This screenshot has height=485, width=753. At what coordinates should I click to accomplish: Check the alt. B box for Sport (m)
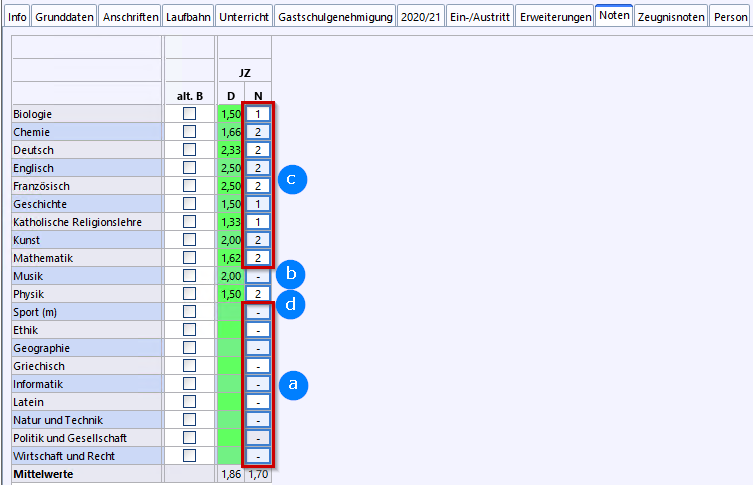(190, 312)
